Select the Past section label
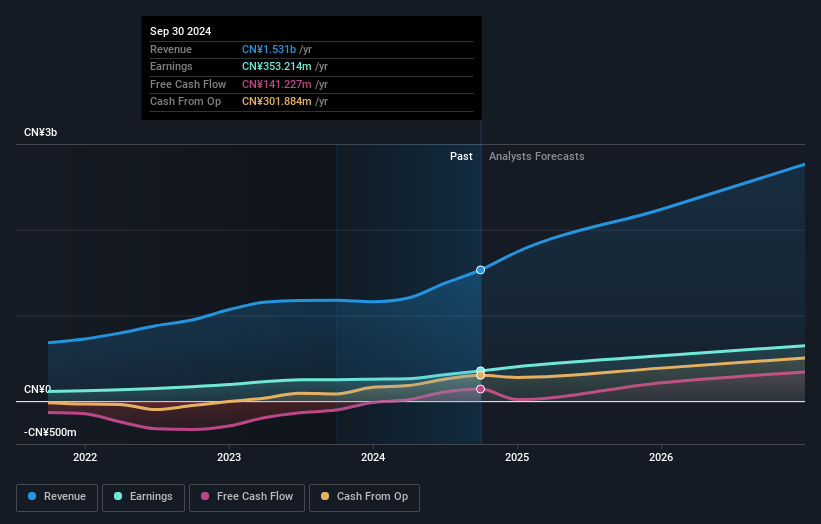The width and height of the screenshot is (821, 524). point(461,156)
